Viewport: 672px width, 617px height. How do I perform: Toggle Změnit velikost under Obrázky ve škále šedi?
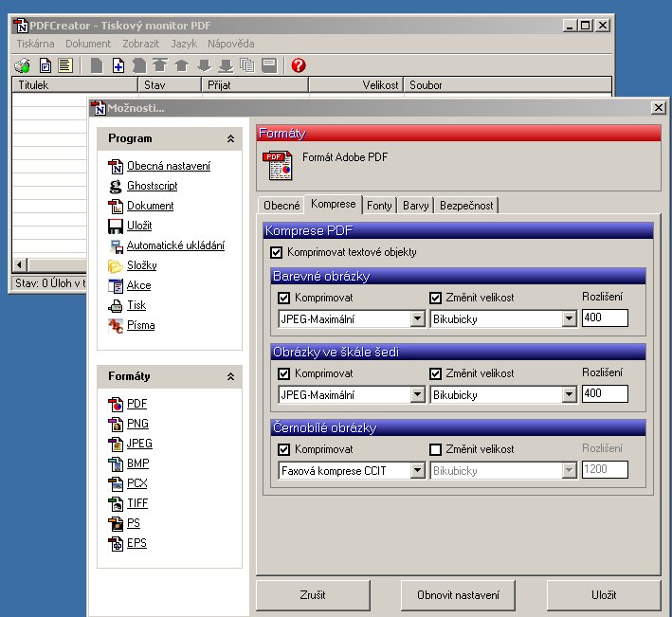[435, 373]
